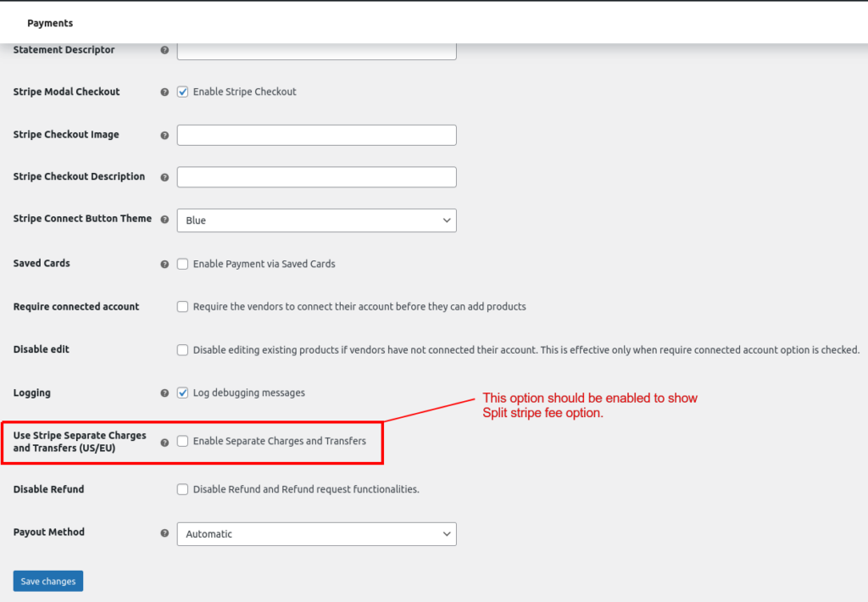Show Saved Cards help tooltip icon
Image resolution: width=868 pixels, height=602 pixels.
pos(164,265)
